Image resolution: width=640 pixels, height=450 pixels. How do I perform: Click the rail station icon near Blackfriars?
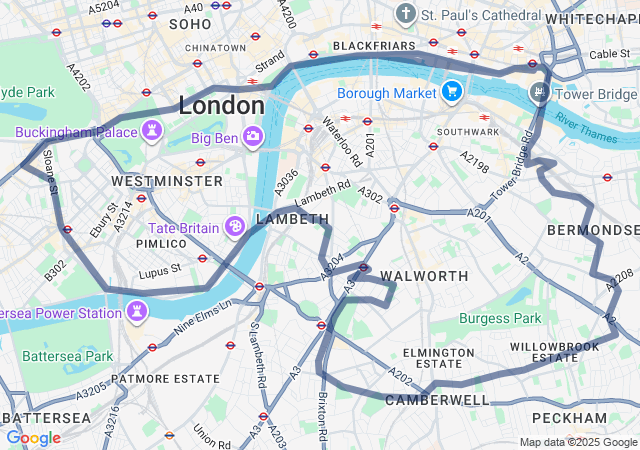tap(376, 27)
